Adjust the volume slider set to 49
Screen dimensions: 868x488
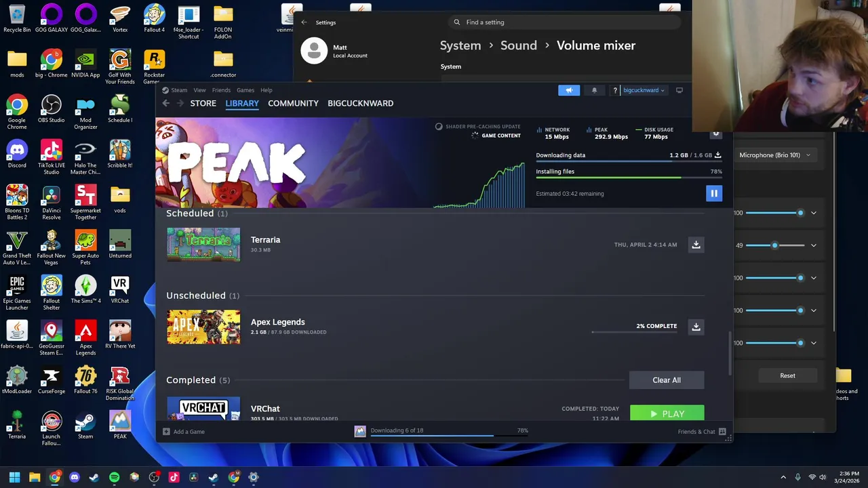point(775,245)
